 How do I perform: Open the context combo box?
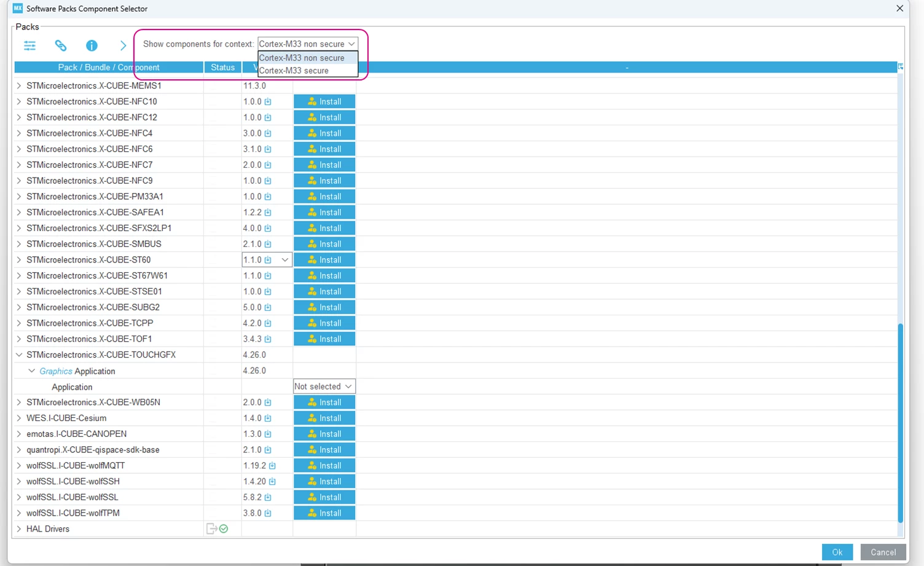point(308,44)
